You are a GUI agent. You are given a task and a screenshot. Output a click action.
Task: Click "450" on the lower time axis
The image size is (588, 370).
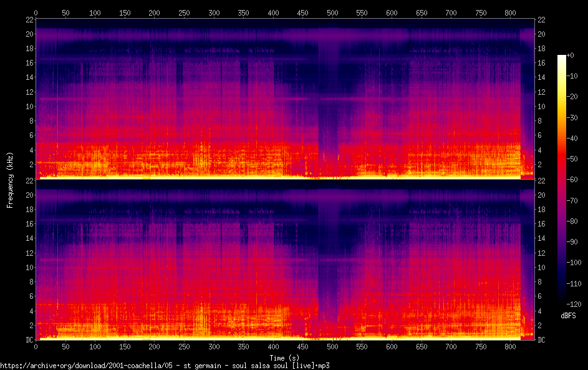point(302,347)
